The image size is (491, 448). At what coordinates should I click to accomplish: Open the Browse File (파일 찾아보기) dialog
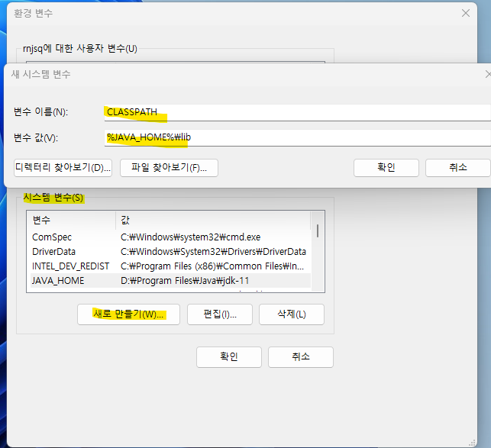point(169,168)
